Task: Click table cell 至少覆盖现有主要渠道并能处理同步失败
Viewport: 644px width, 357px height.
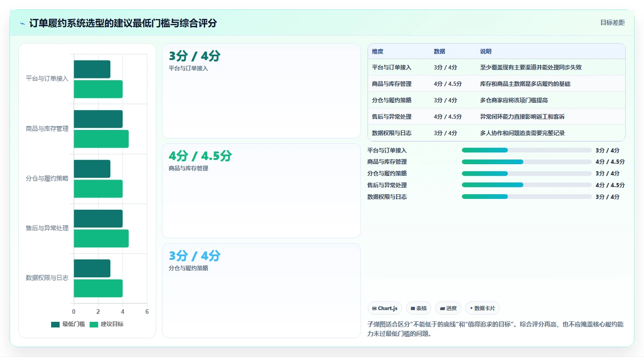Action: click(531, 68)
